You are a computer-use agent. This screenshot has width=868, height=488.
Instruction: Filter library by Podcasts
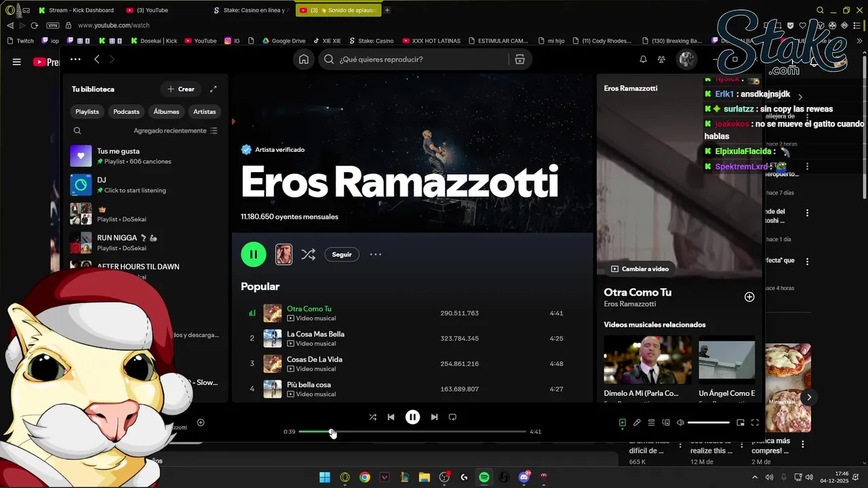tap(126, 112)
